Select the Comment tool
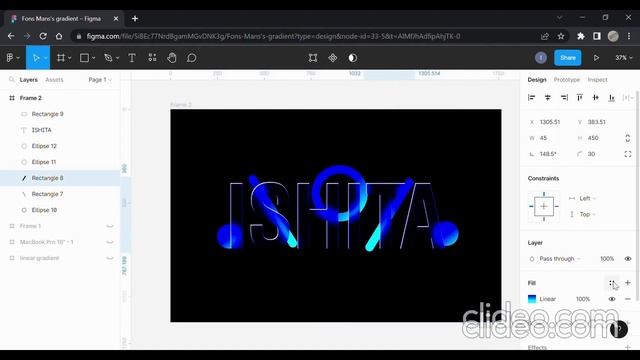 (191, 58)
